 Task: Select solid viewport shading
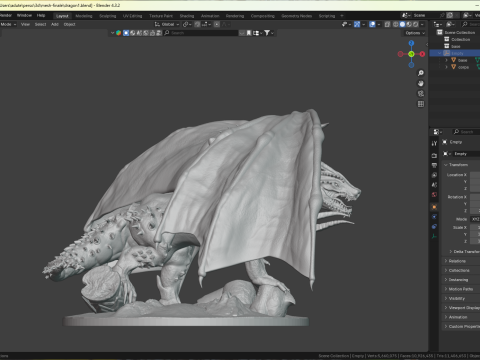[402, 24]
